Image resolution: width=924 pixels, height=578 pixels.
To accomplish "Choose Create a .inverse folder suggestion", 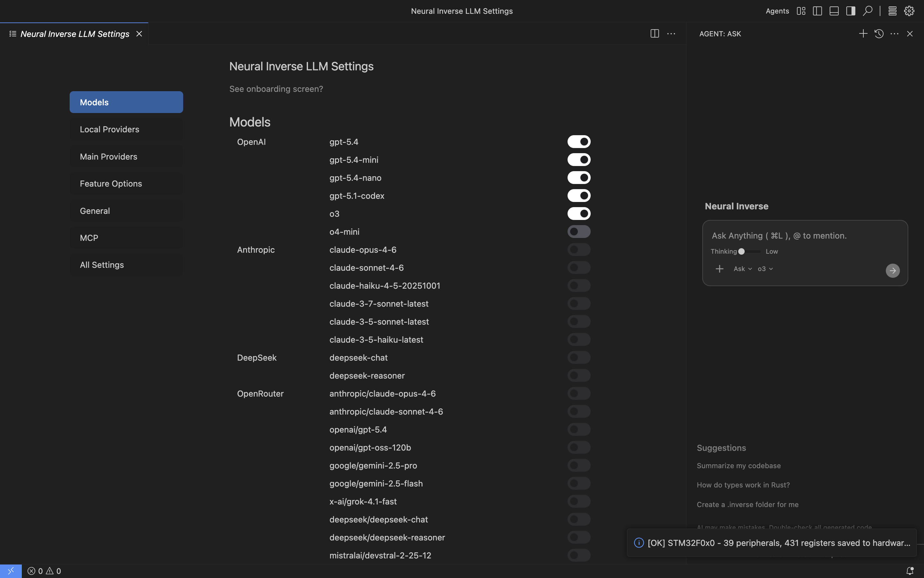I will point(747,504).
